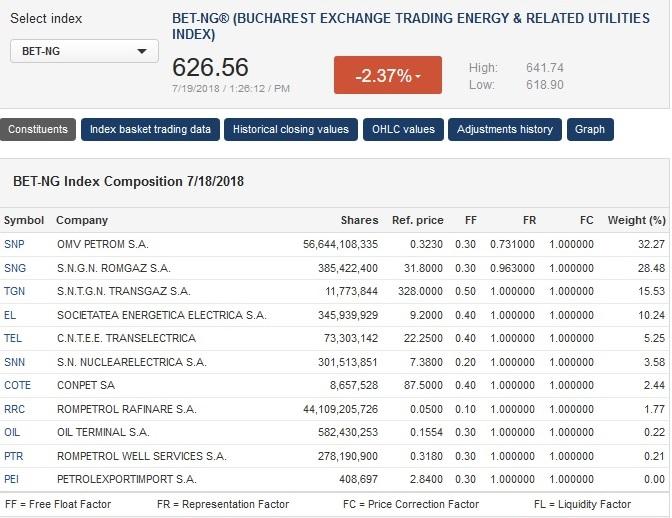This screenshot has width=672, height=518.
Task: Click the FF column header
Action: tap(471, 220)
